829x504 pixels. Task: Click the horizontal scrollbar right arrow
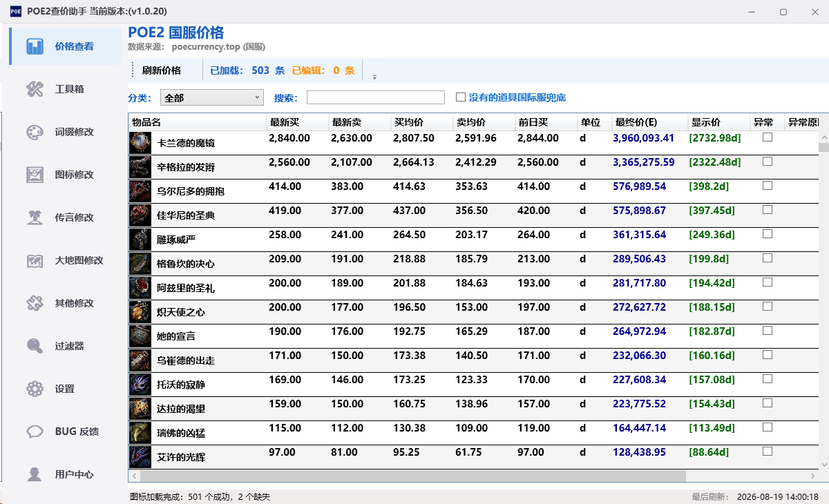click(812, 476)
